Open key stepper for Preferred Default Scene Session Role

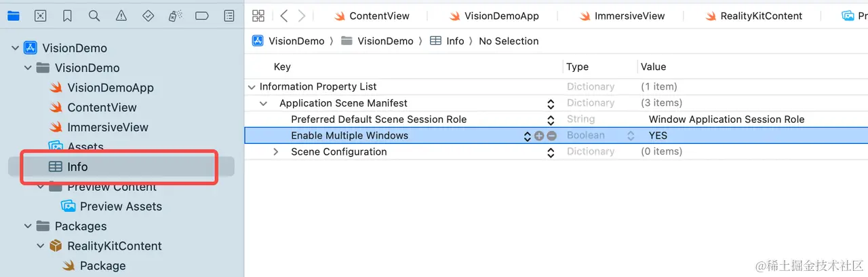coord(551,119)
